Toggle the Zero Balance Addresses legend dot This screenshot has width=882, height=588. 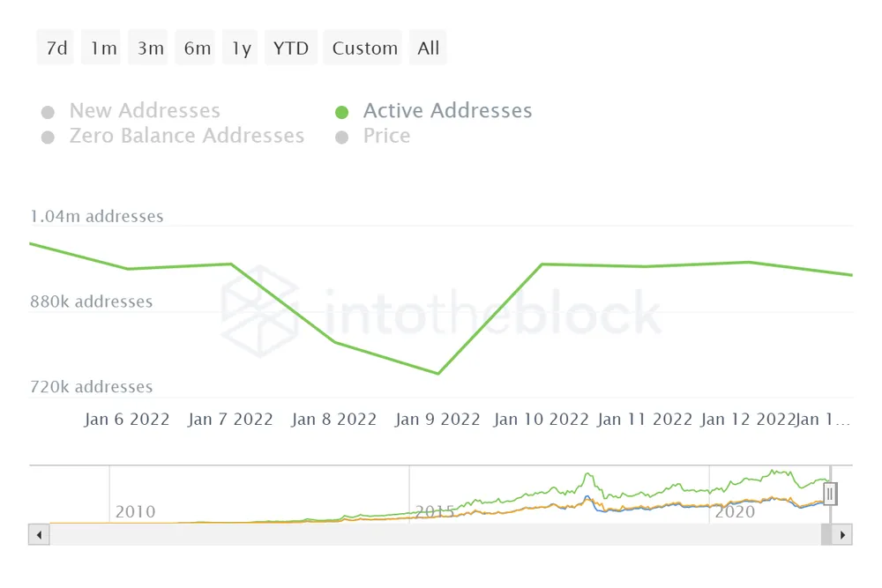48,137
